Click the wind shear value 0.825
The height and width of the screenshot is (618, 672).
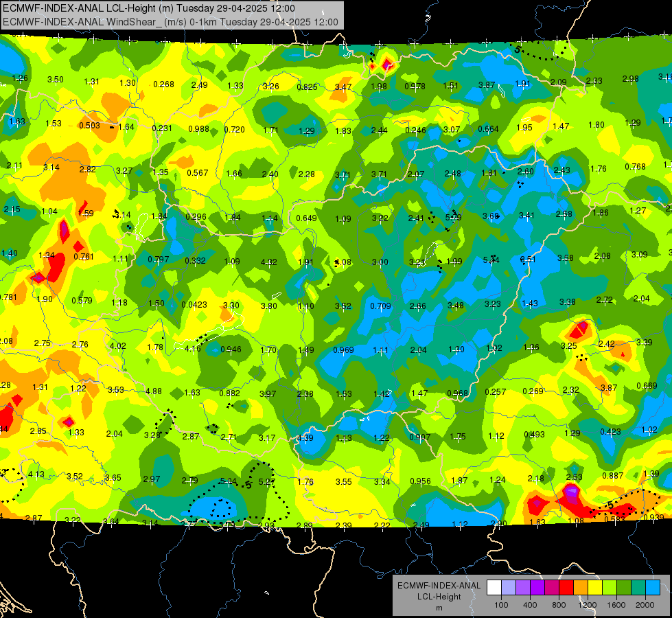(308, 87)
